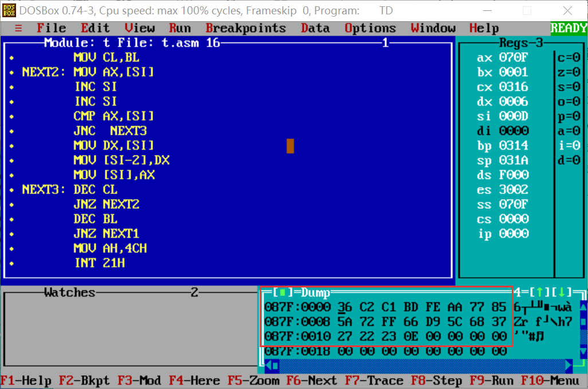Click F7-Trace in the bottom bar
This screenshot has width=588, height=389.
pos(374,381)
